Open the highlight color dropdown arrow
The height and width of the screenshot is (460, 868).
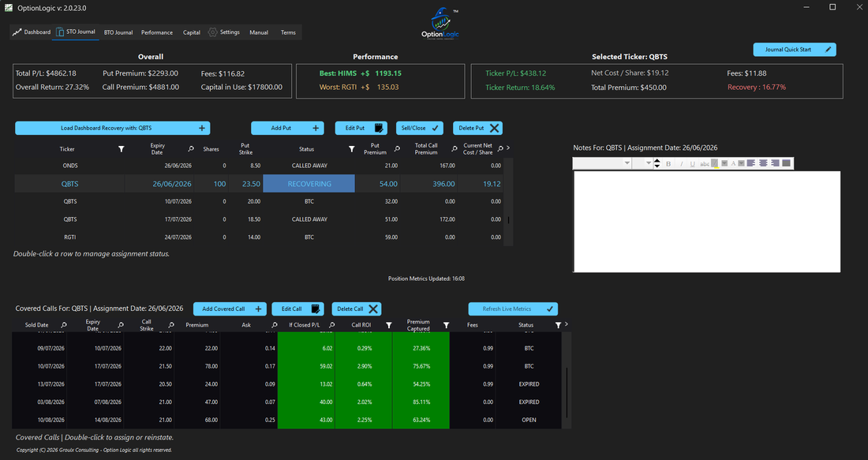click(x=724, y=163)
